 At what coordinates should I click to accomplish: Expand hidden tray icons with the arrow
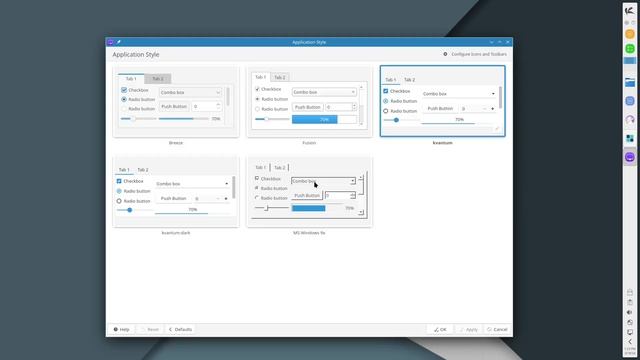[x=630, y=341]
